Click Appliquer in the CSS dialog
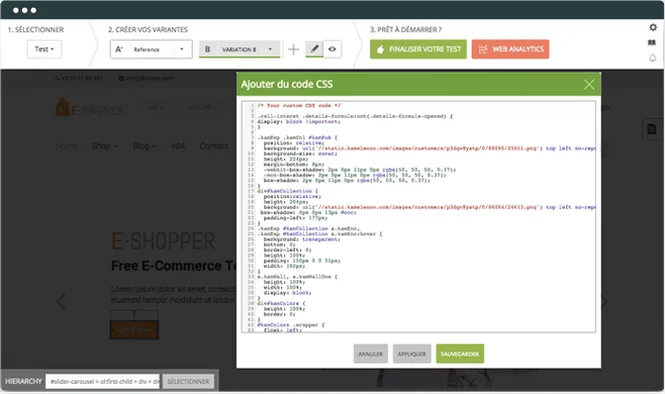The image size is (665, 394). tap(412, 354)
